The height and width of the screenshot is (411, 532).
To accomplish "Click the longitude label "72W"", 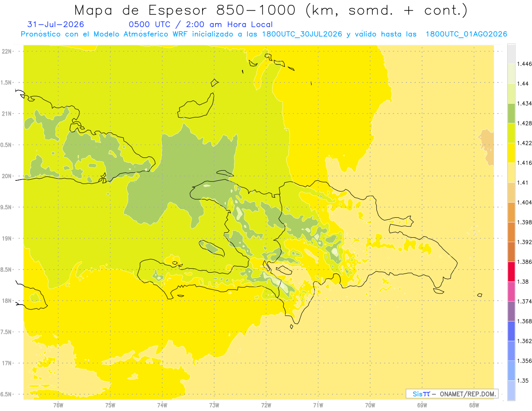I will (x=266, y=405).
